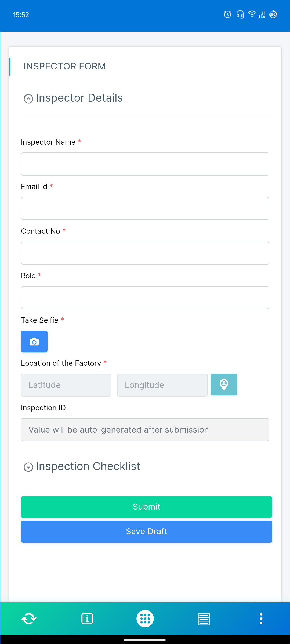Tap the location pin to capture factory coordinates
The width and height of the screenshot is (290, 644).
click(224, 385)
